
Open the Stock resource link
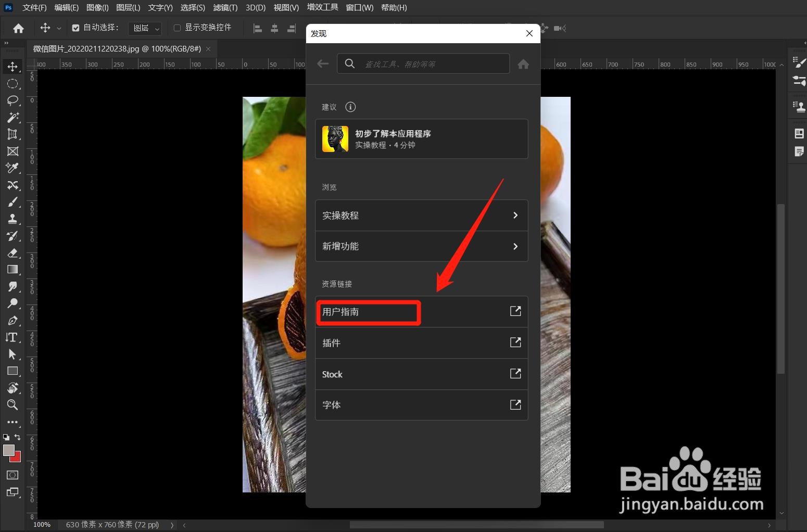pyautogui.click(x=421, y=374)
